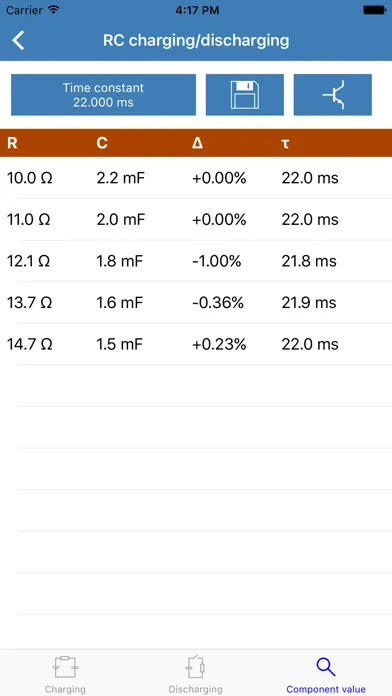Click the floppy disk save icon
392x696 pixels.
point(245,95)
